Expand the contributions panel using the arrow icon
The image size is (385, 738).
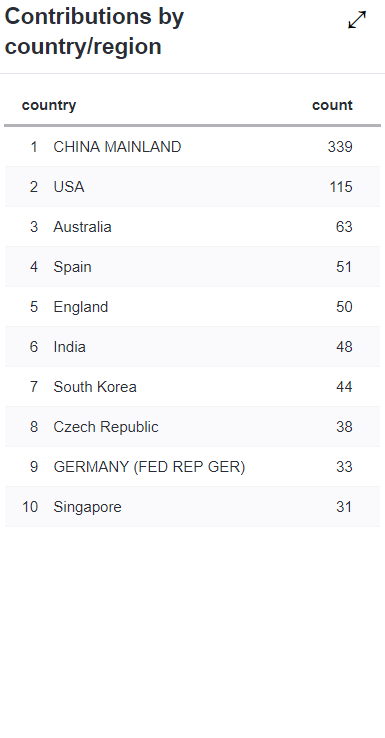tap(357, 20)
